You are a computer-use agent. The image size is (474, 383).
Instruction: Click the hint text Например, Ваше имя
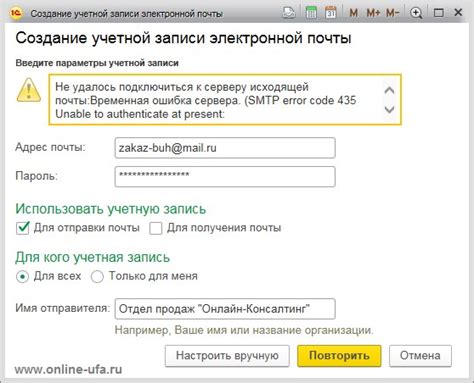coord(244,330)
